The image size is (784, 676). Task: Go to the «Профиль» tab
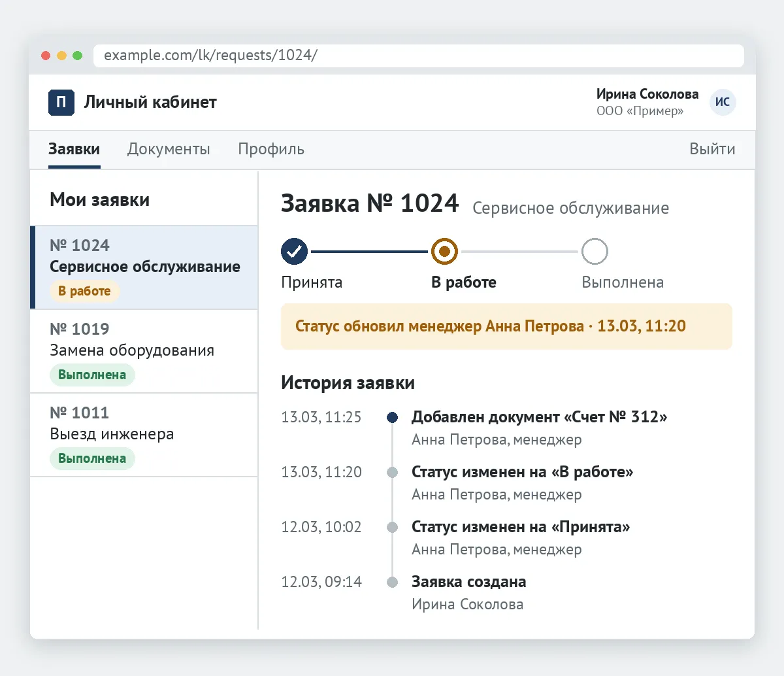[271, 149]
